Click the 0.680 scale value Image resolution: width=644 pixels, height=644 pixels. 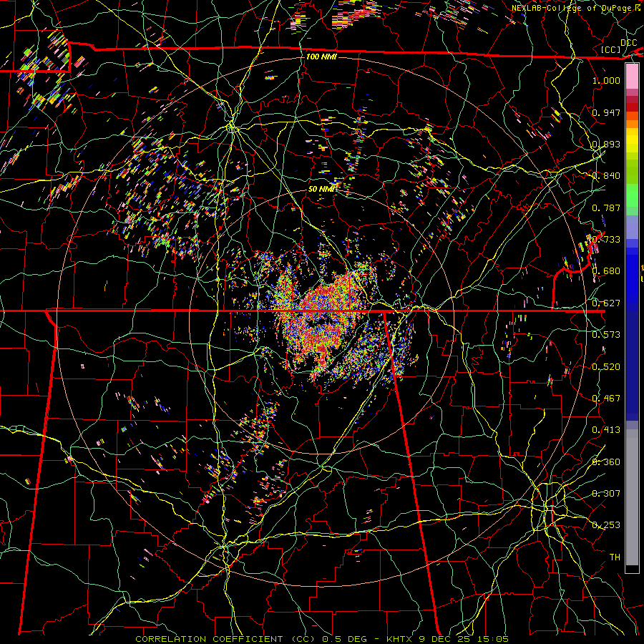click(x=606, y=271)
